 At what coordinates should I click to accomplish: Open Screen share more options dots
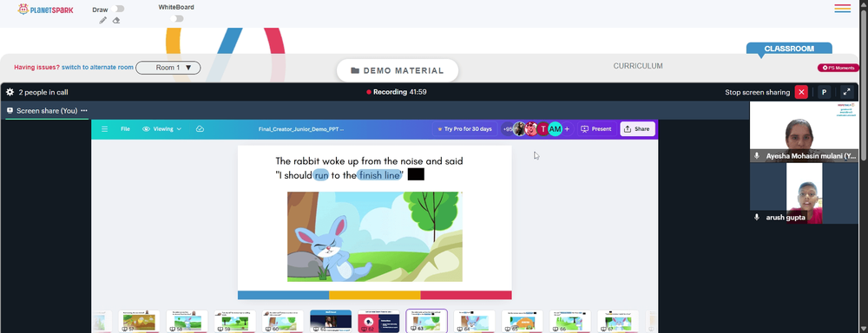click(x=84, y=111)
